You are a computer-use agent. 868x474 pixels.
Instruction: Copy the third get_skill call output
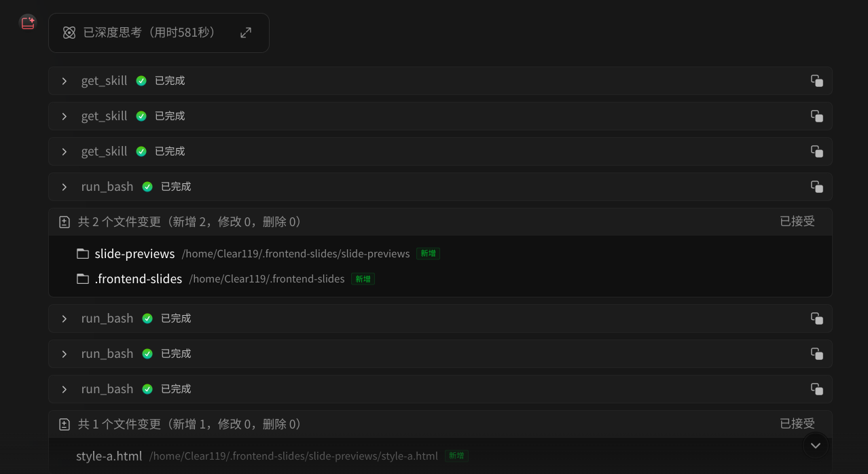coord(817,151)
